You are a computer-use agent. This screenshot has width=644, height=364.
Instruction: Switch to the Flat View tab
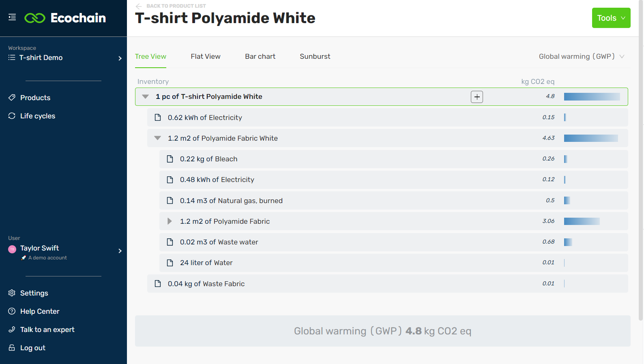point(206,56)
